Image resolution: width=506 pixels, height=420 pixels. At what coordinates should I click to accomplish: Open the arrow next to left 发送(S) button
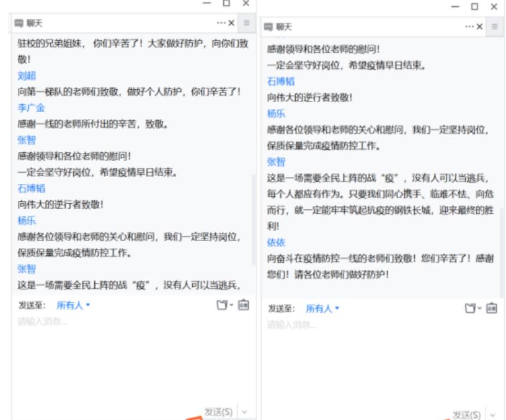(x=244, y=412)
